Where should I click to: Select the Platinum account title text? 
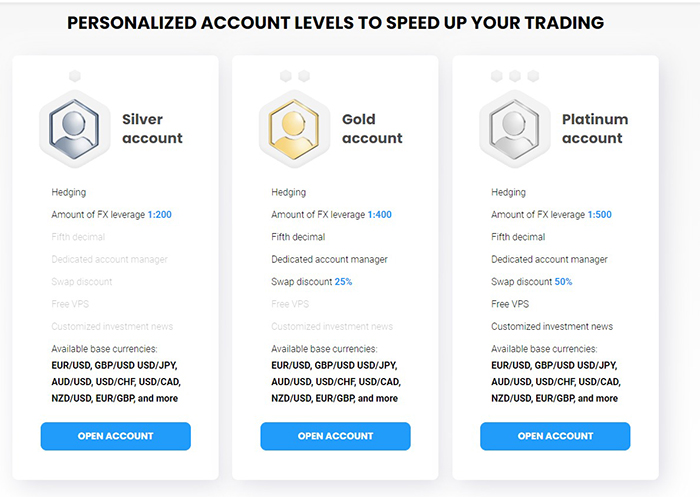tap(595, 129)
